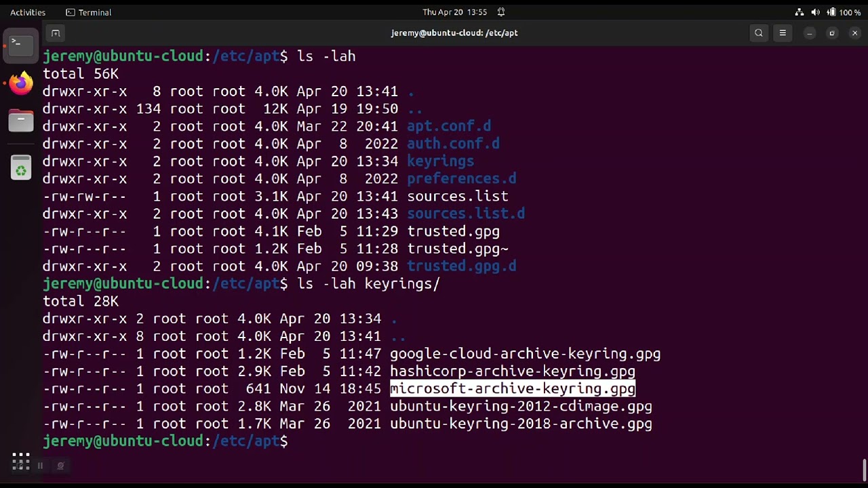Launch Firefox from the dock

pos(21,83)
